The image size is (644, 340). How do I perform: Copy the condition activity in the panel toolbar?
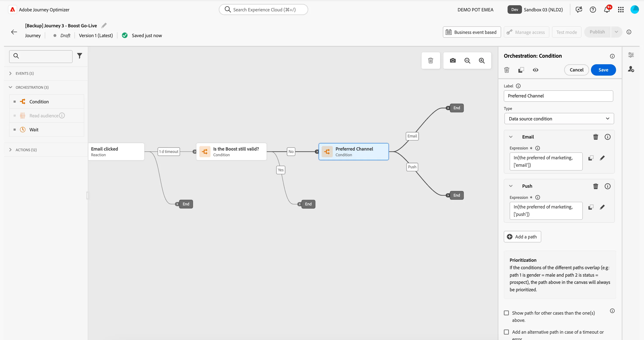coord(521,70)
